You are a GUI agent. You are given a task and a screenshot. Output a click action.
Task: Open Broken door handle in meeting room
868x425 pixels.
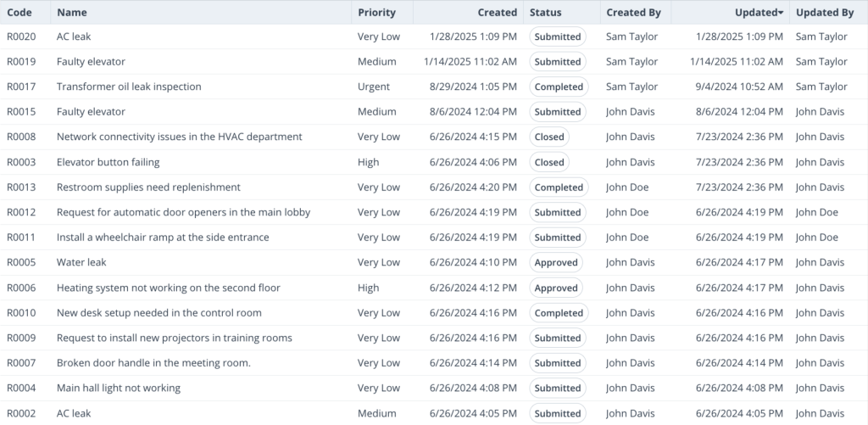click(153, 363)
